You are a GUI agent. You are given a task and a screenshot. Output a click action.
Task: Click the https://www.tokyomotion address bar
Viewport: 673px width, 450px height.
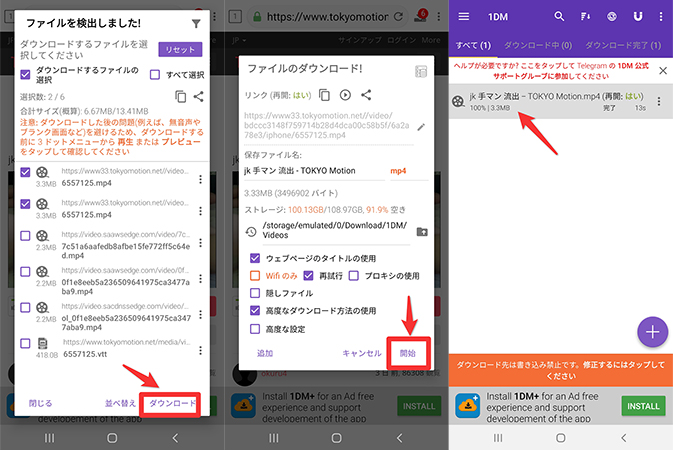click(327, 17)
